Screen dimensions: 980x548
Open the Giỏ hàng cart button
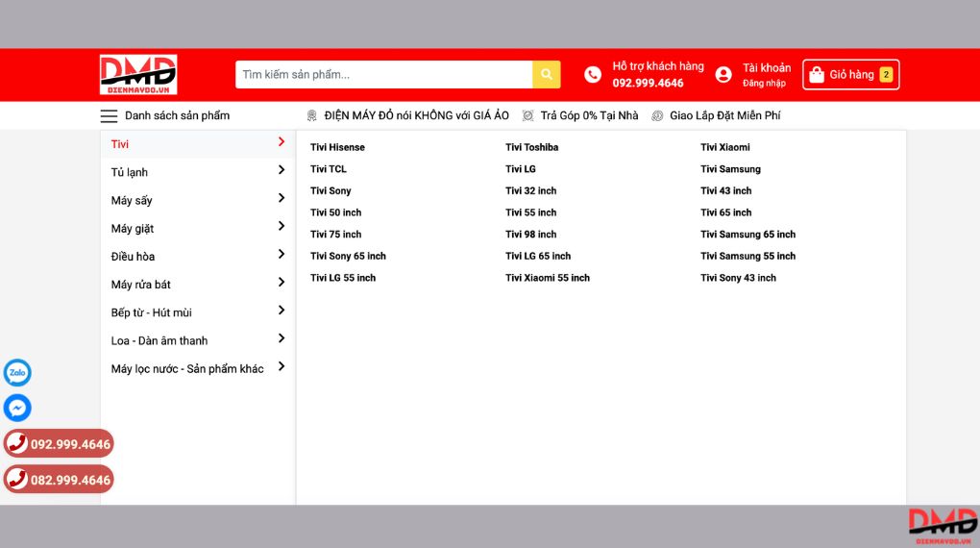(x=850, y=74)
